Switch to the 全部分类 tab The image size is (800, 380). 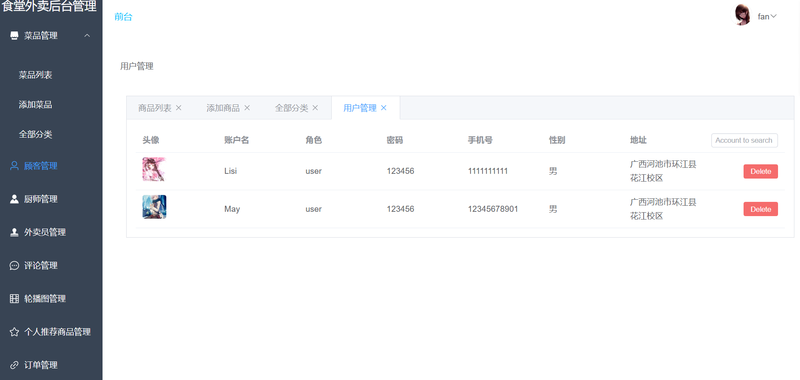(291, 108)
